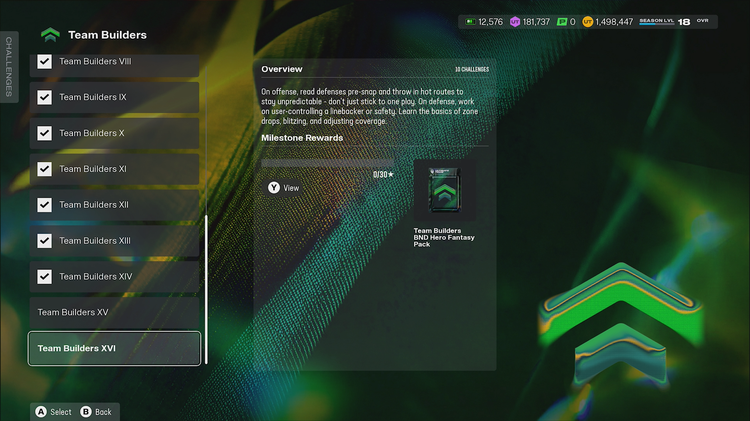This screenshot has width=750, height=421.
Task: Click the gold UT coins icon
Action: (588, 21)
